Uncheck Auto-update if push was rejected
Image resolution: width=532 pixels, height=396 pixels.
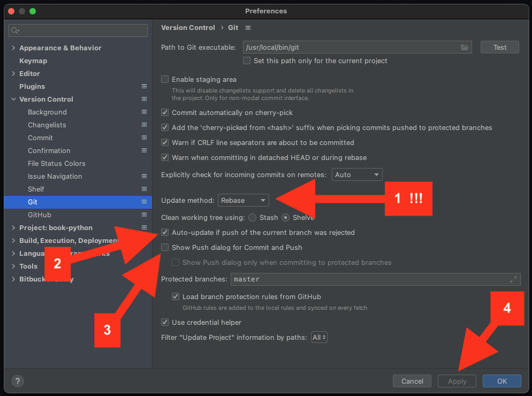(x=165, y=232)
